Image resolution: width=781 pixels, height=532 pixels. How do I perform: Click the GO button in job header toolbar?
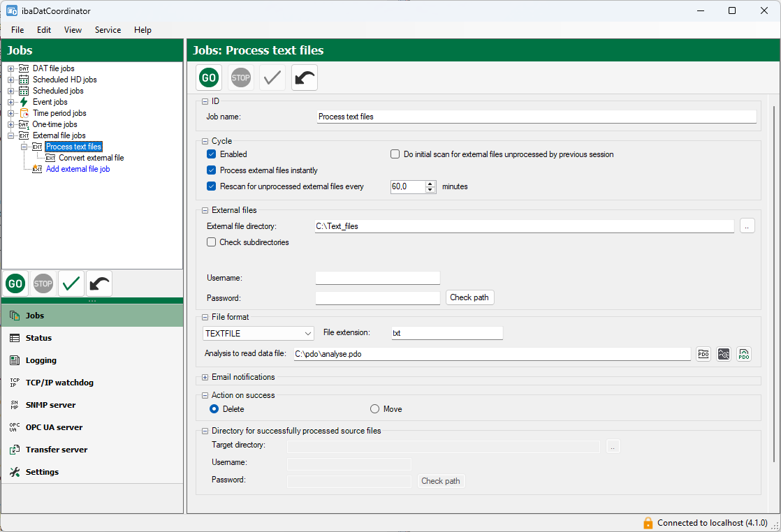point(209,77)
